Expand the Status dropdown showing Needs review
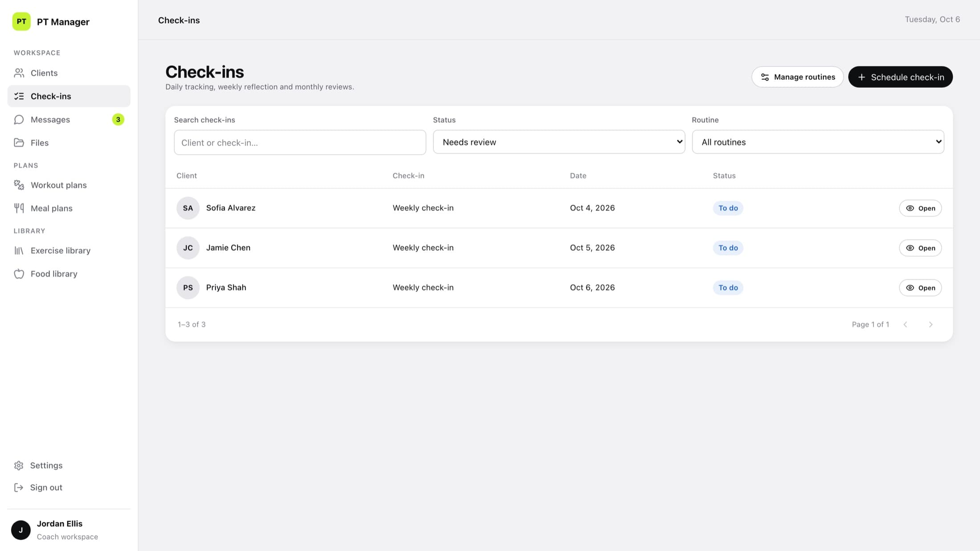Viewport: 980px width, 551px height. coord(559,142)
